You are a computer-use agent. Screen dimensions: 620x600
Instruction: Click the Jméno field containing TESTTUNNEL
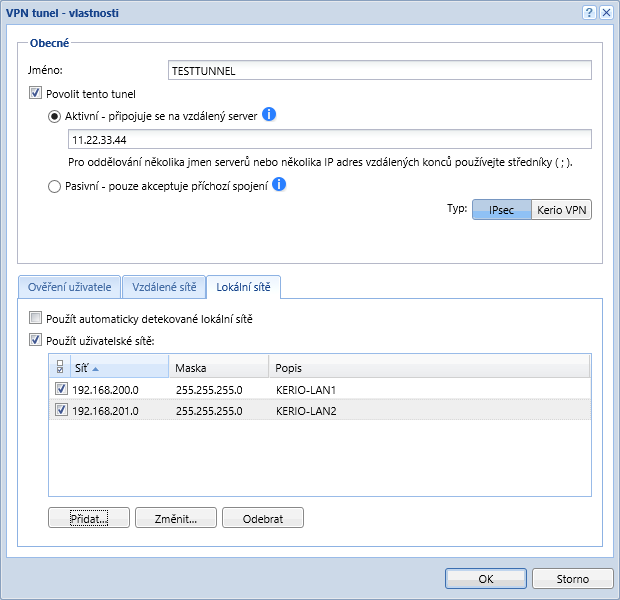click(380, 71)
